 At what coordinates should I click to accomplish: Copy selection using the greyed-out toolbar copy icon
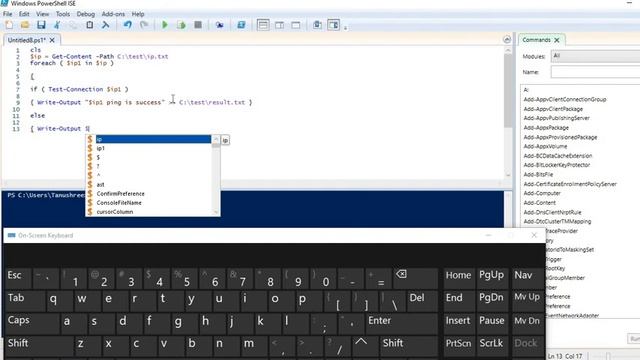tap(73, 25)
